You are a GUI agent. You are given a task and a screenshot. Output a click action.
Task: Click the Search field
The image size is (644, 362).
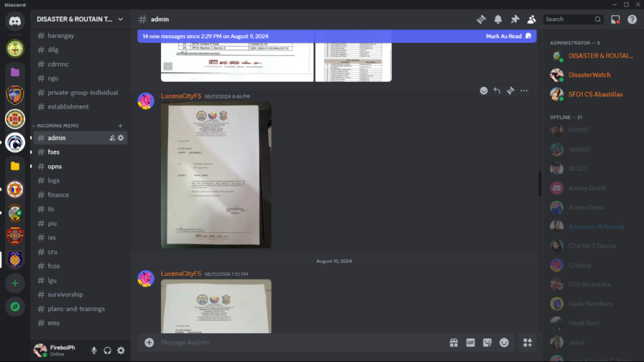[573, 19]
